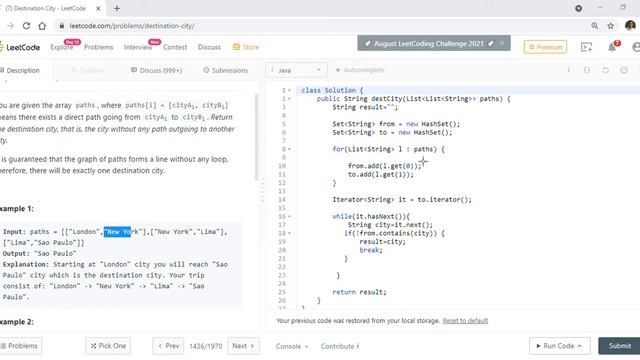Open Explore menu
The image size is (640, 360).
[x=62, y=47]
